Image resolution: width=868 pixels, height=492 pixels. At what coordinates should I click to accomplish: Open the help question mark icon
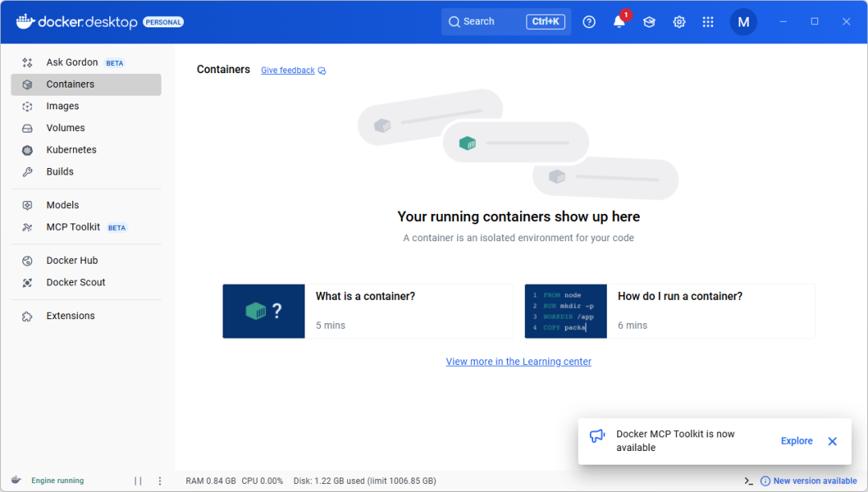[589, 23]
